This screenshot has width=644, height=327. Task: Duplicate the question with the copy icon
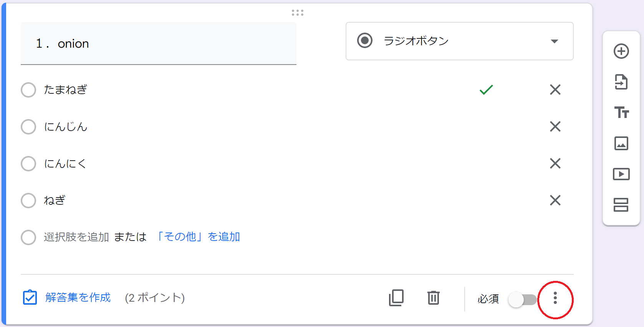[x=396, y=298]
